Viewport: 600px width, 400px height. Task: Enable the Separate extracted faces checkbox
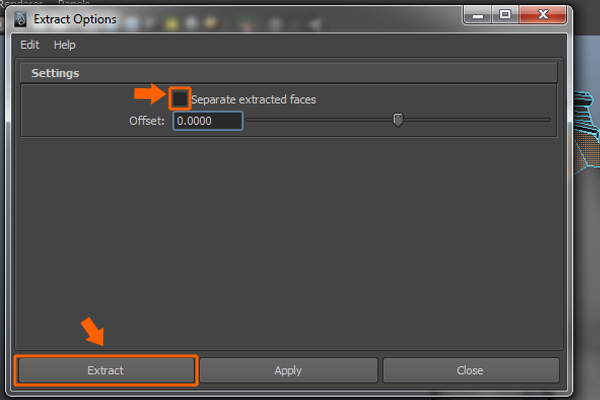(x=179, y=99)
